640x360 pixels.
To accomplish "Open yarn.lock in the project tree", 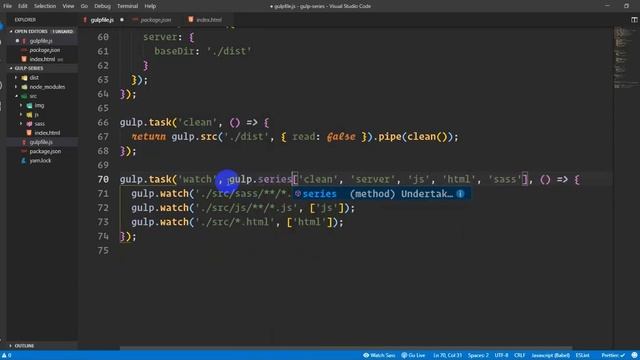I will [41, 160].
